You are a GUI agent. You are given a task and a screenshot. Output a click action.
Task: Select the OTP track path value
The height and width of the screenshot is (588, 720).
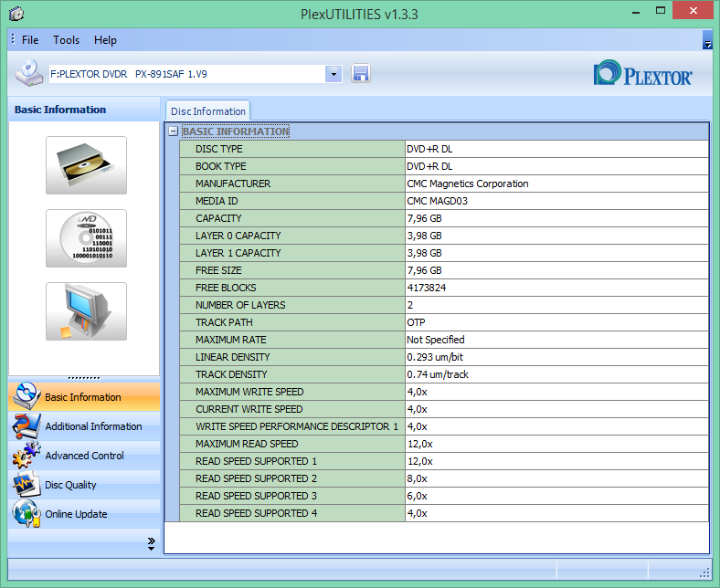coord(416,322)
